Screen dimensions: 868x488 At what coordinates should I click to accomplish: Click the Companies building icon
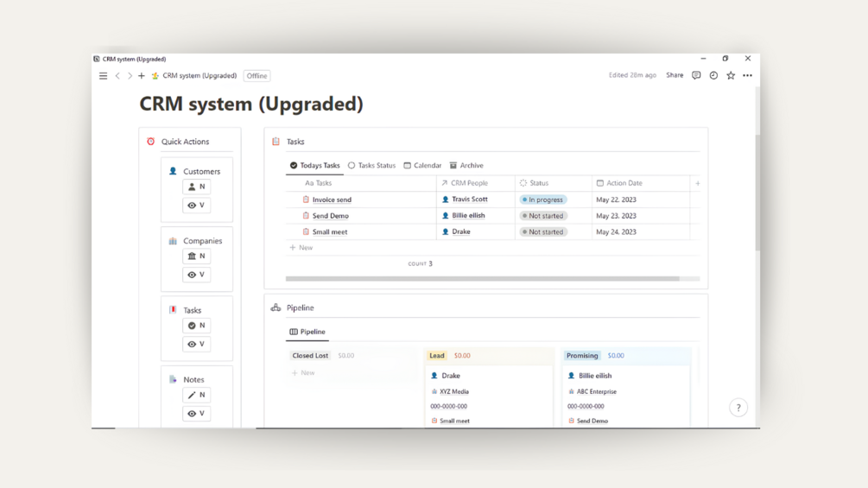click(173, 241)
